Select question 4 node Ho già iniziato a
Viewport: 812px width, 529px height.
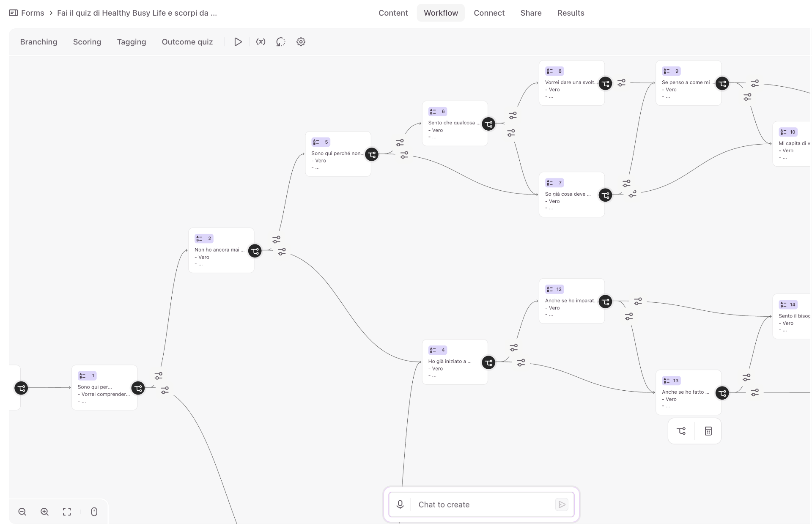click(455, 362)
